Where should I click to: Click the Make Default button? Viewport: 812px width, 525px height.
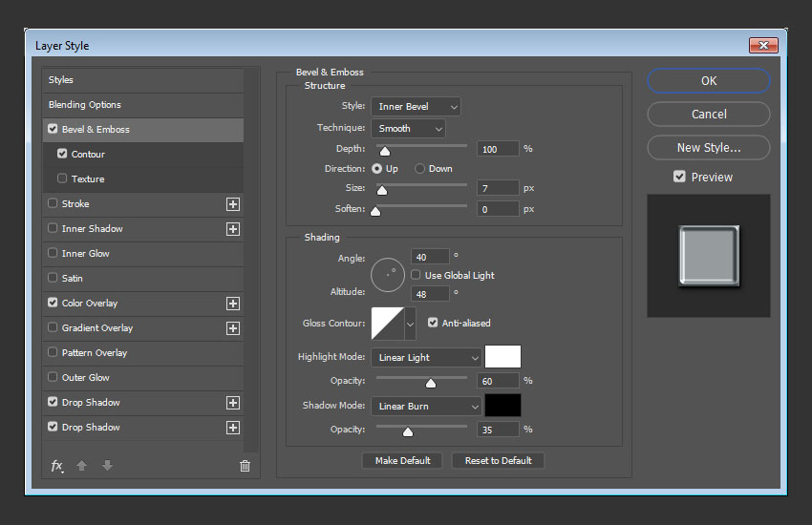[x=402, y=461]
